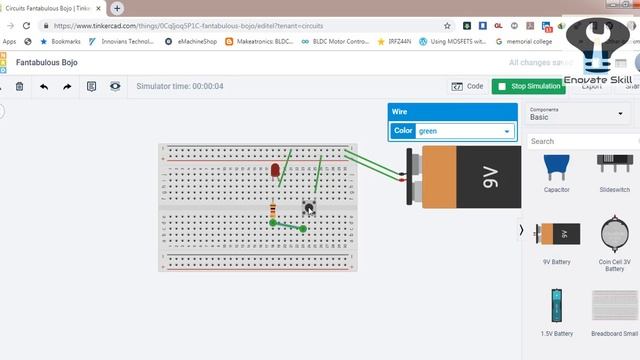Click the red LED on breadboard
This screenshot has width=640, height=360.
point(275,170)
